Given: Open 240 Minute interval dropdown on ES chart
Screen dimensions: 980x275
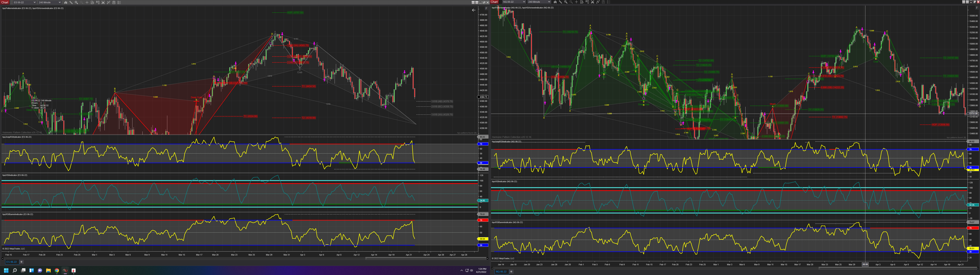Looking at the screenshot, I should pos(49,2).
